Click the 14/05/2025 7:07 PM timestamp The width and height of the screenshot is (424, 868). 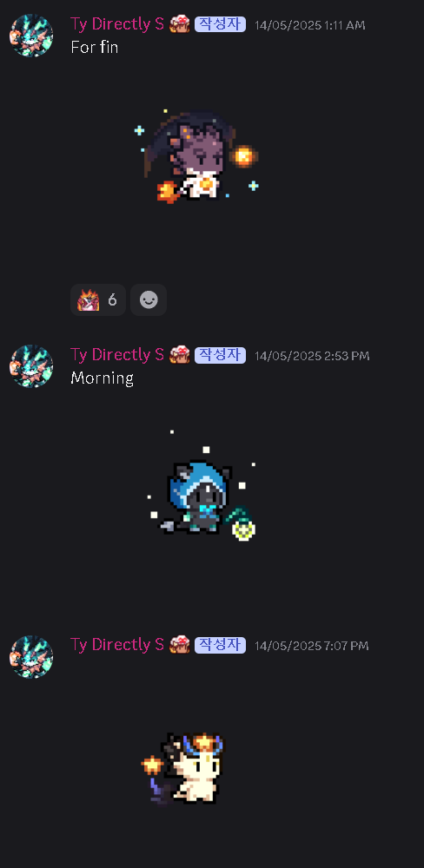[312, 646]
